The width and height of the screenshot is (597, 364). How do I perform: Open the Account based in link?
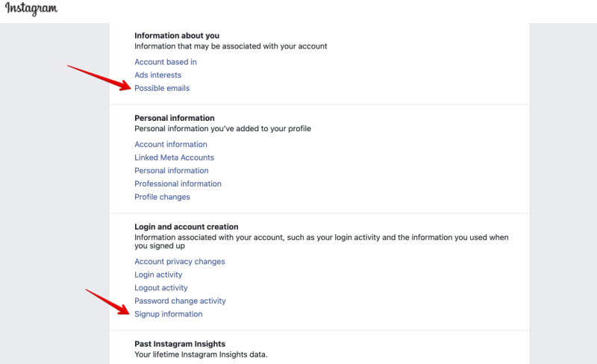point(166,62)
